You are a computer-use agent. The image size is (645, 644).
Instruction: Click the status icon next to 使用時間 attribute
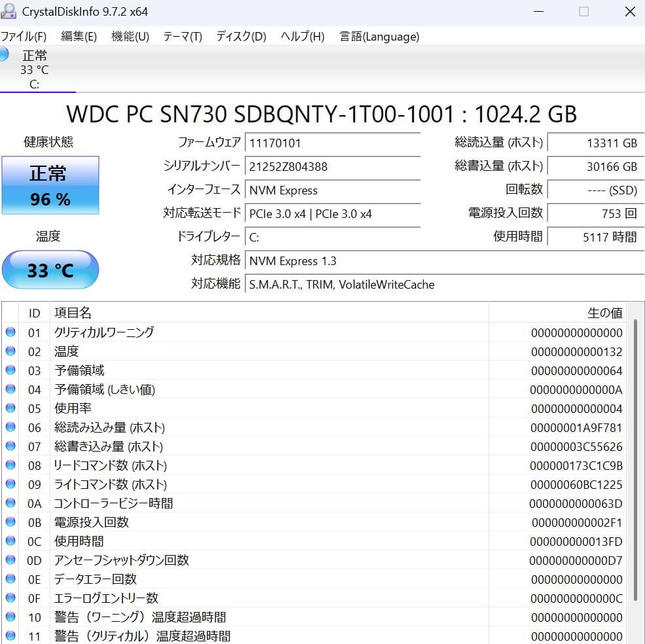click(10, 541)
